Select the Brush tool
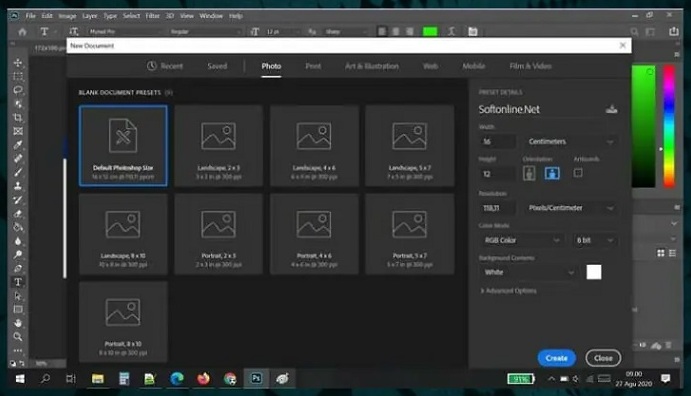 pos(18,172)
